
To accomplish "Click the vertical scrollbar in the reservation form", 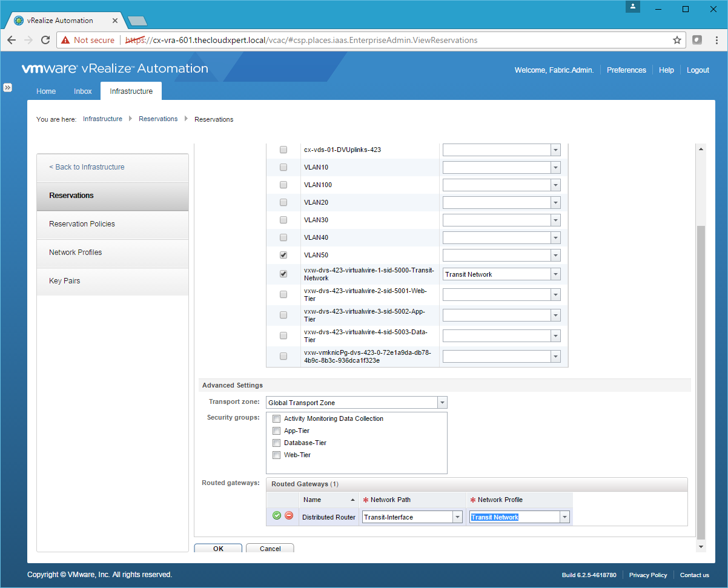I will tap(701, 382).
